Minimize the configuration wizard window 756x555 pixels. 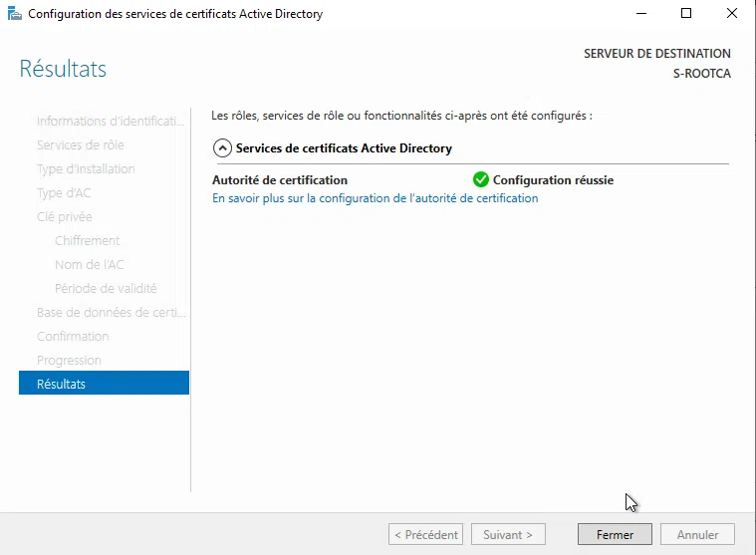pos(641,14)
